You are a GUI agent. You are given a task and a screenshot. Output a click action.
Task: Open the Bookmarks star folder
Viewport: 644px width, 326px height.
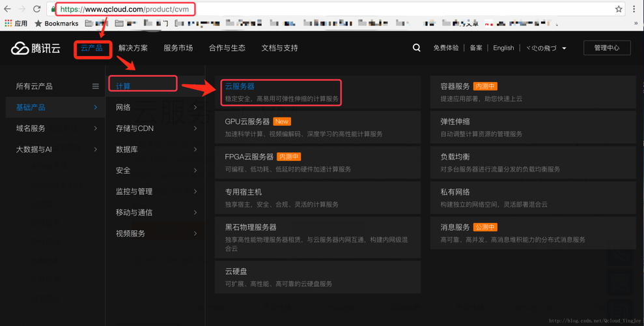[x=56, y=23]
